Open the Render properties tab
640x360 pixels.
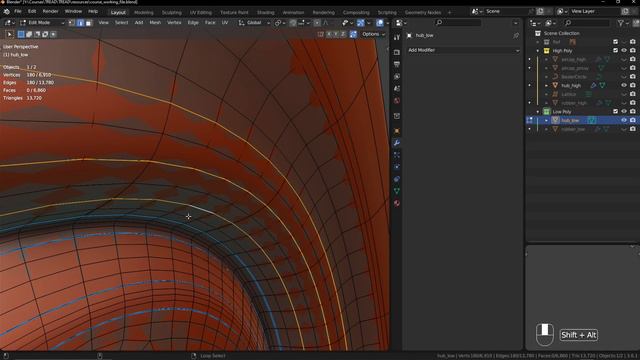(397, 52)
